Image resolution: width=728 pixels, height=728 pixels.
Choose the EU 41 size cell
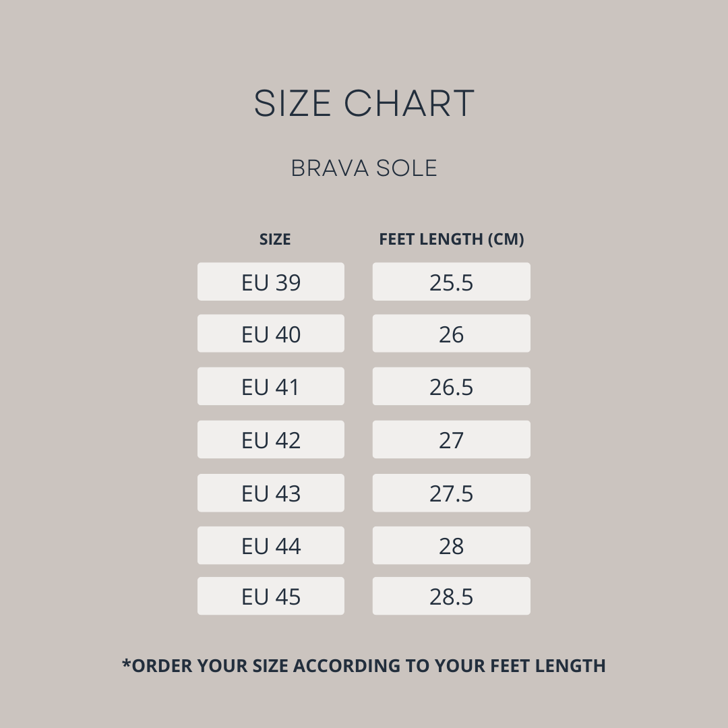click(271, 386)
